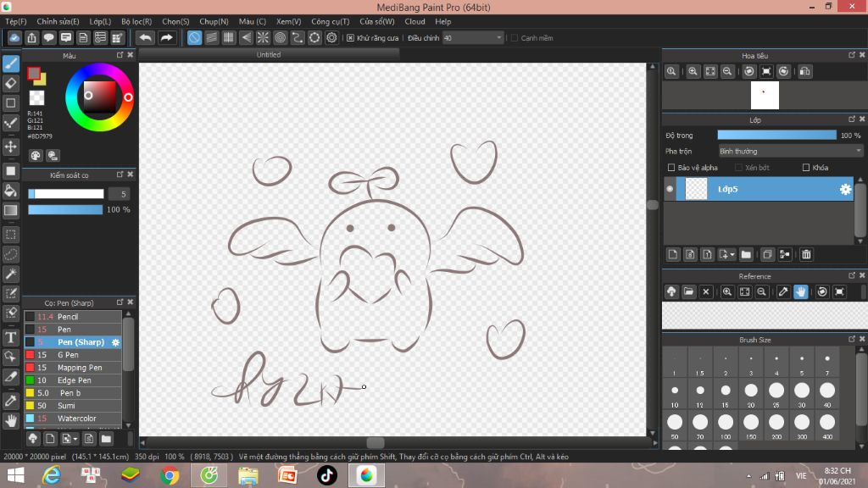Screen dimensions: 868x488
Task: Select the Watercolor brush
Action: 73,419
